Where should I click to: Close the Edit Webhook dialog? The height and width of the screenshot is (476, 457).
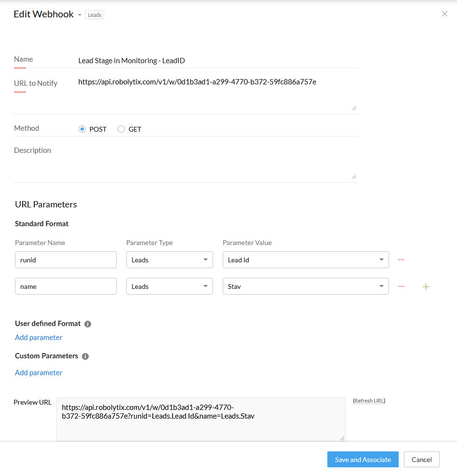click(444, 14)
